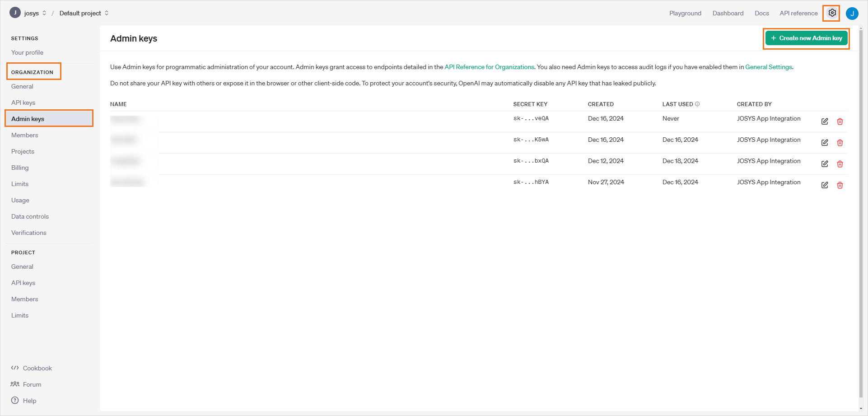868x416 pixels.
Task: Open API reference in top navigation
Action: click(x=798, y=13)
